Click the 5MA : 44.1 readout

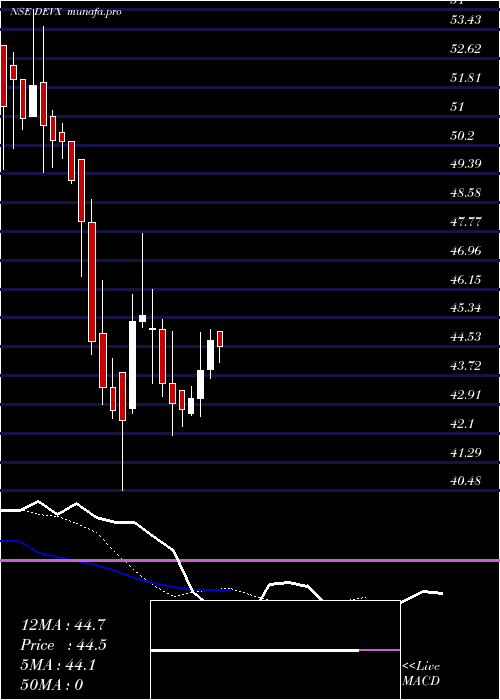click(x=60, y=665)
